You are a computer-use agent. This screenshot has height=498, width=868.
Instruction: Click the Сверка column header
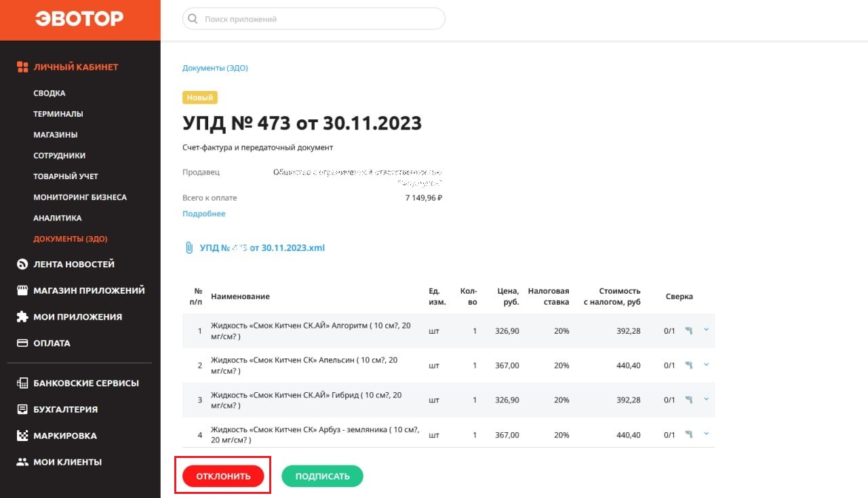(x=679, y=296)
